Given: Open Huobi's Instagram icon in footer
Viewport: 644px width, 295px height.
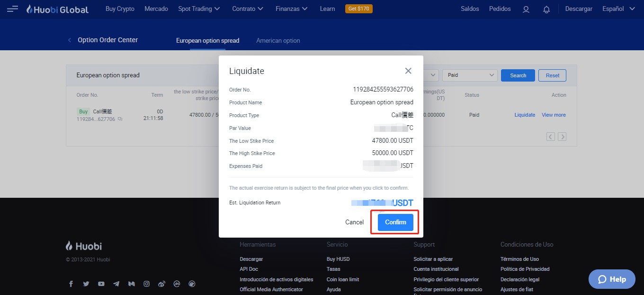Looking at the screenshot, I should tap(147, 284).
